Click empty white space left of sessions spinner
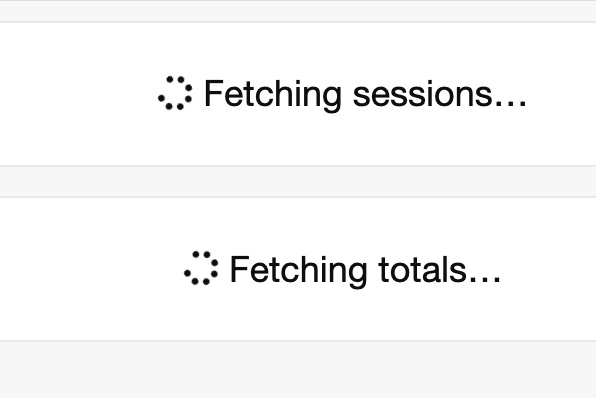This screenshot has width=596, height=398. tap(78, 94)
